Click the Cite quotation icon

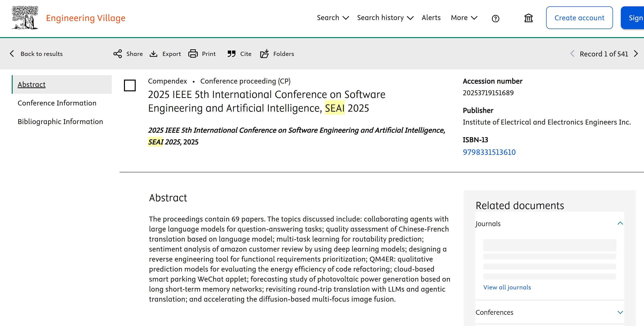tap(232, 54)
